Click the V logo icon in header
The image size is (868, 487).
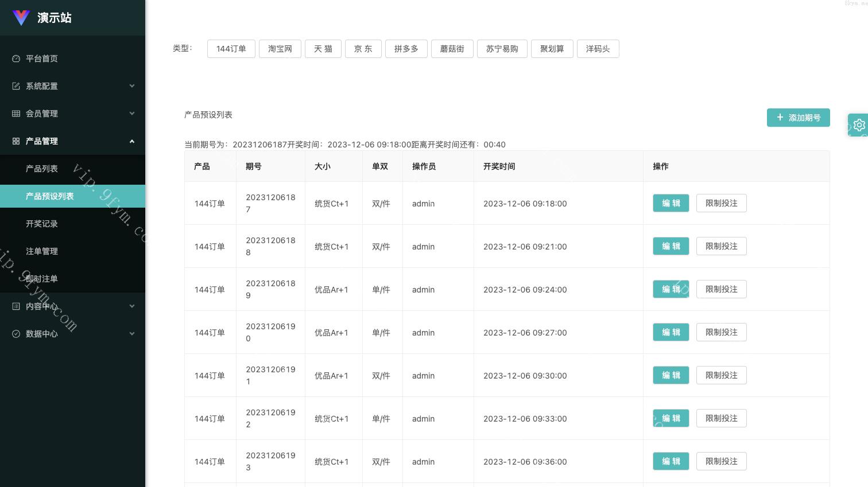pos(21,18)
